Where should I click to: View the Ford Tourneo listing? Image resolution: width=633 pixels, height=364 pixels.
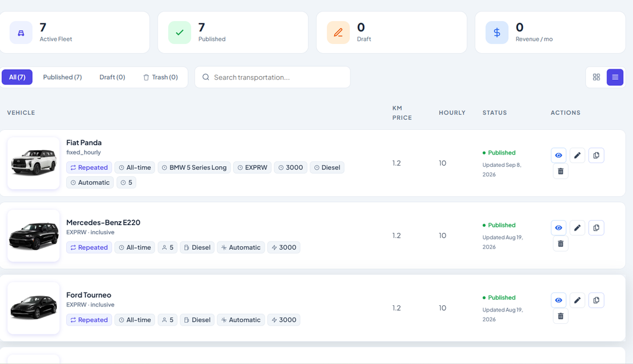(558, 300)
